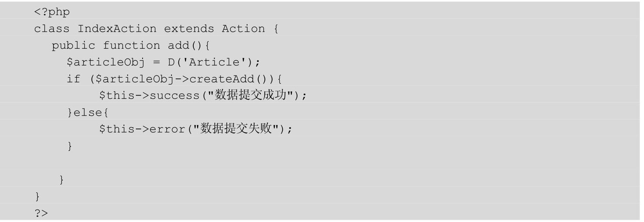Viewport: 644px width, 222px height.
Task: Click the public keyword
Action: pyautogui.click(x=73, y=45)
